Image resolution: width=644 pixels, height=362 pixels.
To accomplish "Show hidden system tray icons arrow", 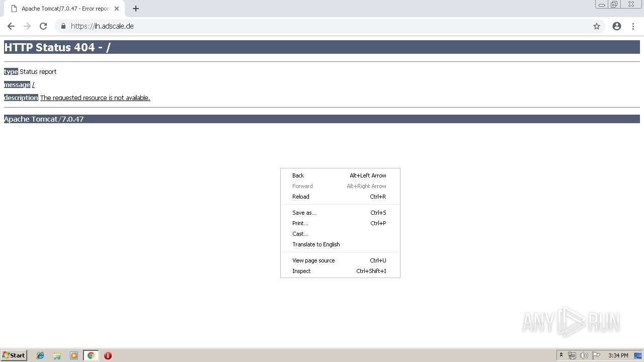I will pyautogui.click(x=561, y=355).
